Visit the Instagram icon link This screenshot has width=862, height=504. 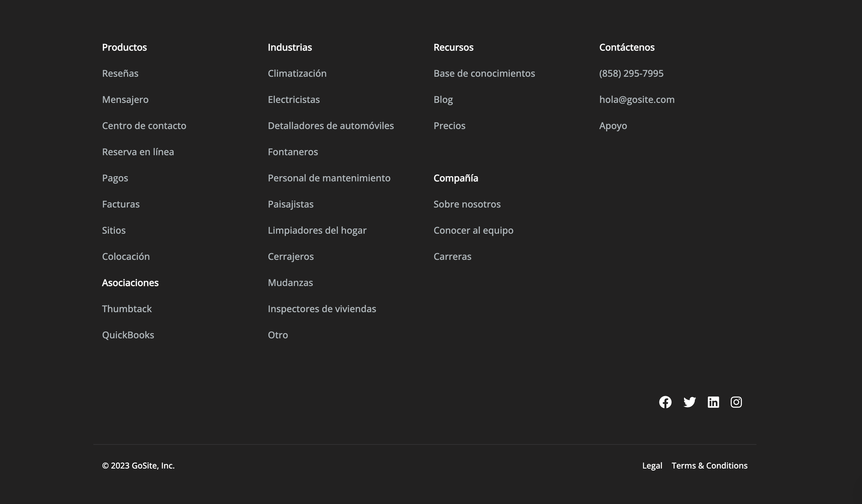click(x=736, y=402)
